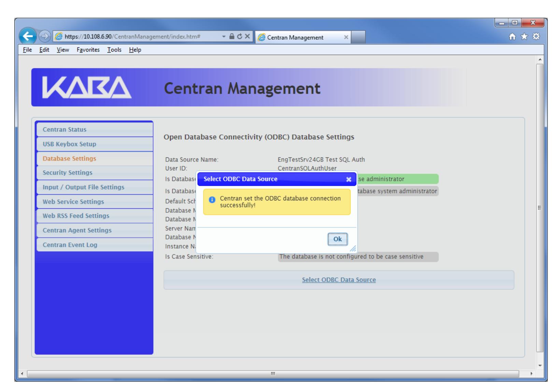Open the View menu
The image size is (557, 392).
(x=63, y=50)
